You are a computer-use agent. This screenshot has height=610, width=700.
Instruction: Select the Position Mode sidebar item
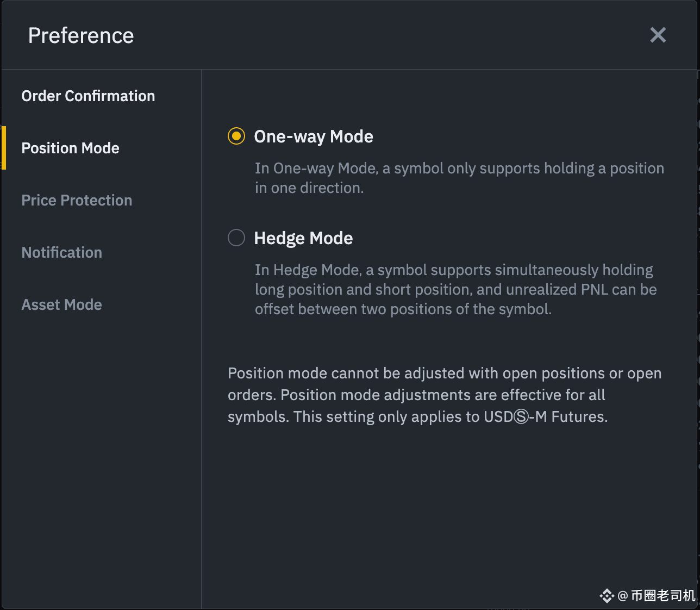(x=70, y=148)
